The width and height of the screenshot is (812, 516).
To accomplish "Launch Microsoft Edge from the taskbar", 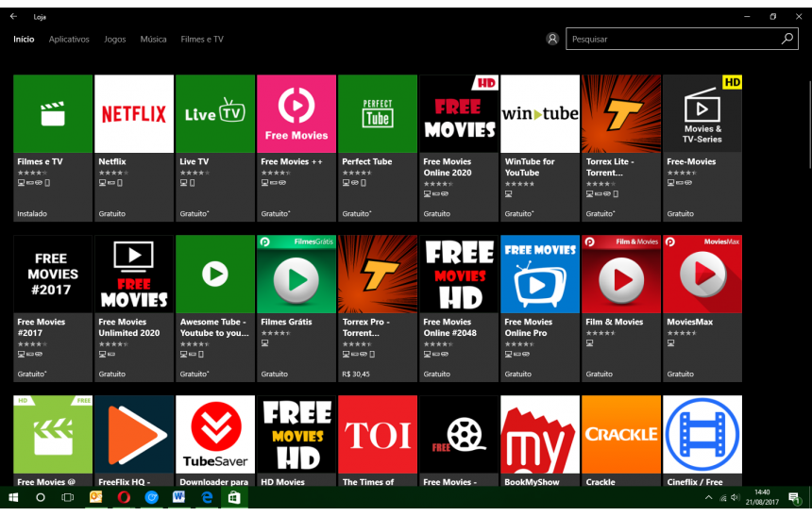I will coord(207,497).
